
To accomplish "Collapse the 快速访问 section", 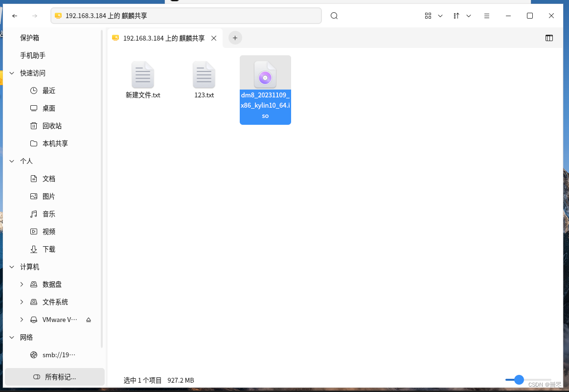I will click(x=12, y=73).
